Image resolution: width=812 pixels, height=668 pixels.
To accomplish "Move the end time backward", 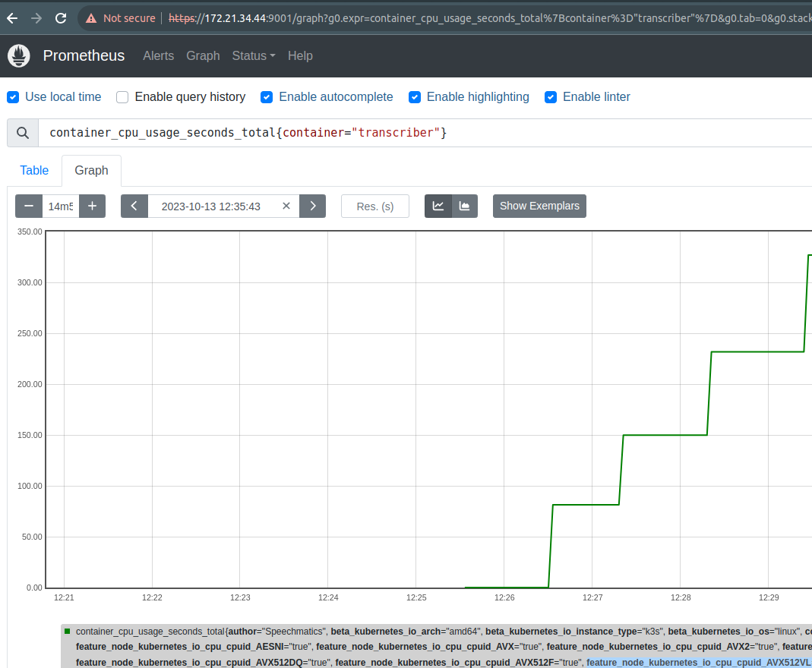I will click(134, 206).
